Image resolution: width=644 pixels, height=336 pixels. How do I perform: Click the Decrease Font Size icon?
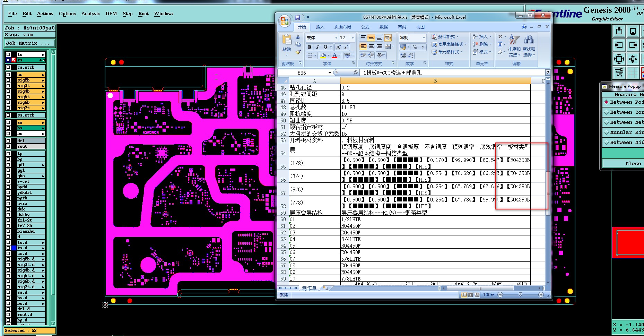point(346,47)
